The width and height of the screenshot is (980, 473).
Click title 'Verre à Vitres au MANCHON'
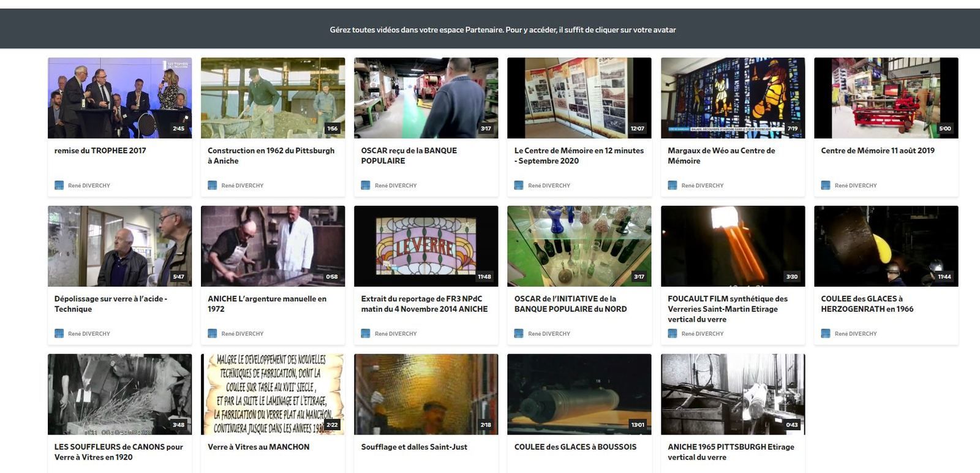(x=258, y=447)
